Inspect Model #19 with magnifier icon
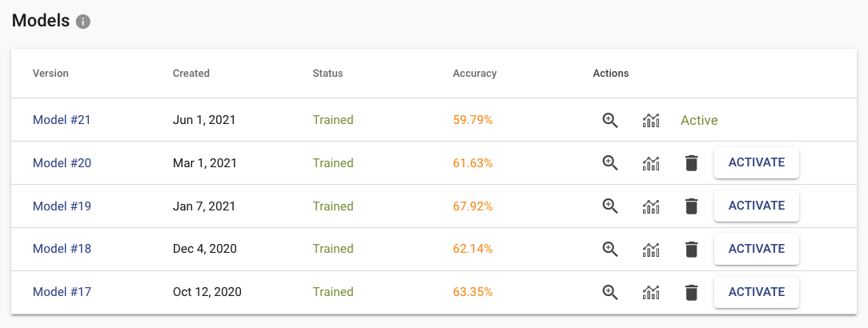This screenshot has height=328, width=868. tap(610, 206)
